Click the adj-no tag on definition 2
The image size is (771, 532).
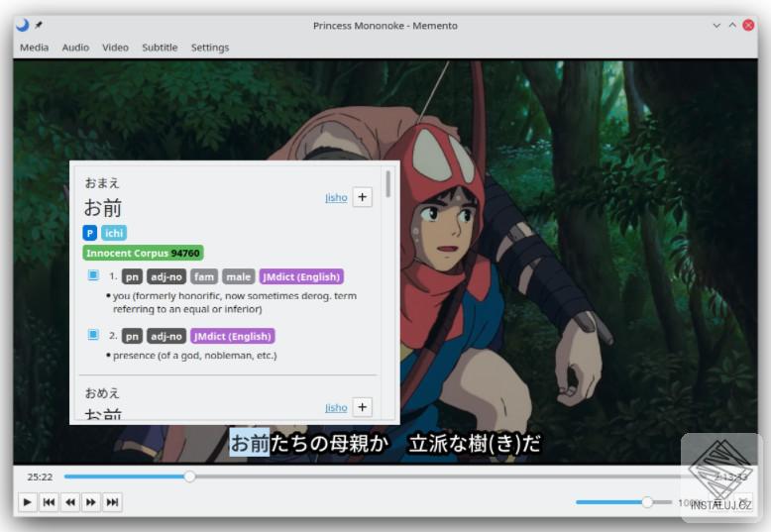(166, 336)
